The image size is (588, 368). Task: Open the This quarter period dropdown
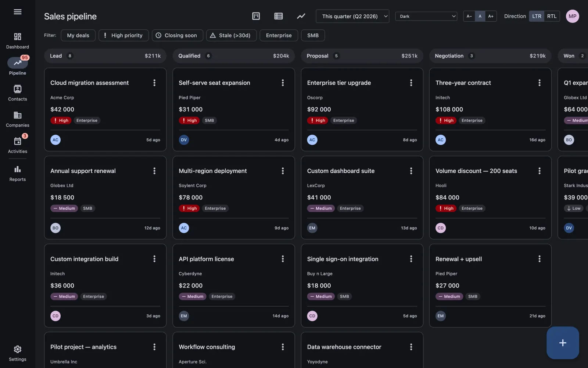tap(352, 16)
